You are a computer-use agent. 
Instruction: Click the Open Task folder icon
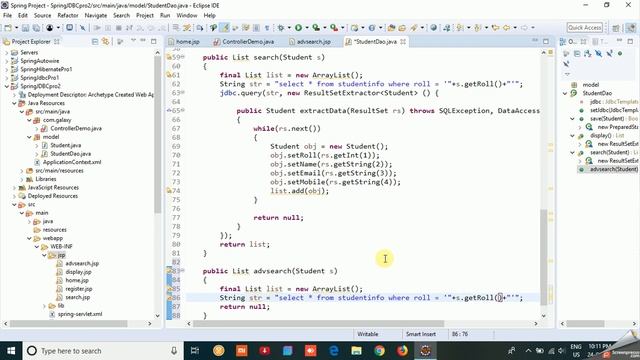pyautogui.click(x=402, y=28)
